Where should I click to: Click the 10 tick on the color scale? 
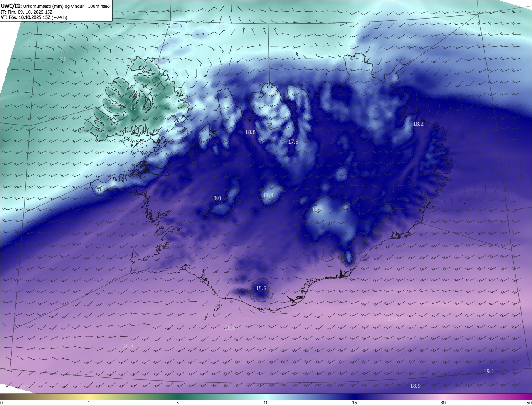pos(266,403)
